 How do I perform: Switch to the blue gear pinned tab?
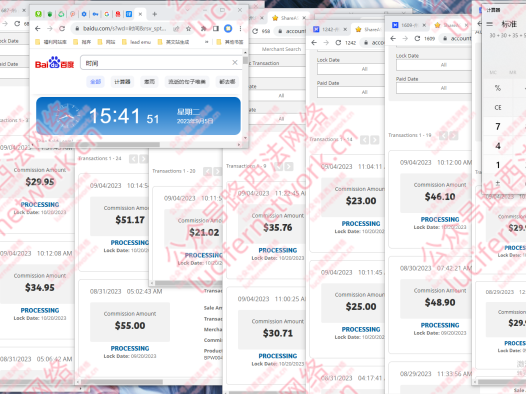click(84, 14)
